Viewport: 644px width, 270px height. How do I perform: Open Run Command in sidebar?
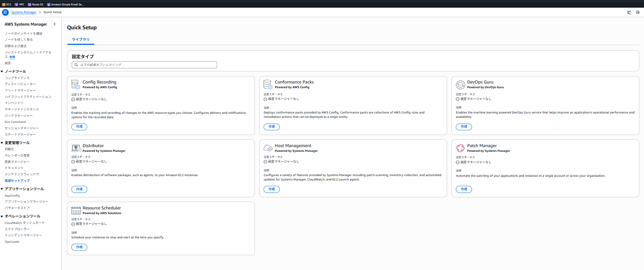[x=15, y=122]
